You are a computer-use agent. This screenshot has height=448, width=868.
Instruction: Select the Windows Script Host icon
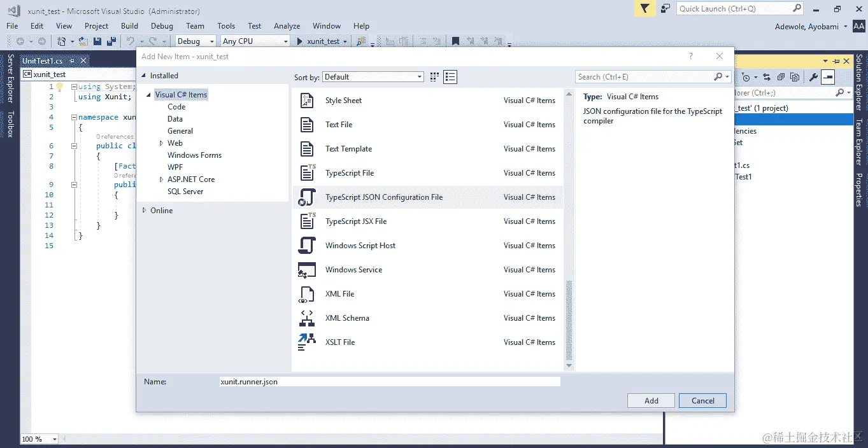click(307, 246)
